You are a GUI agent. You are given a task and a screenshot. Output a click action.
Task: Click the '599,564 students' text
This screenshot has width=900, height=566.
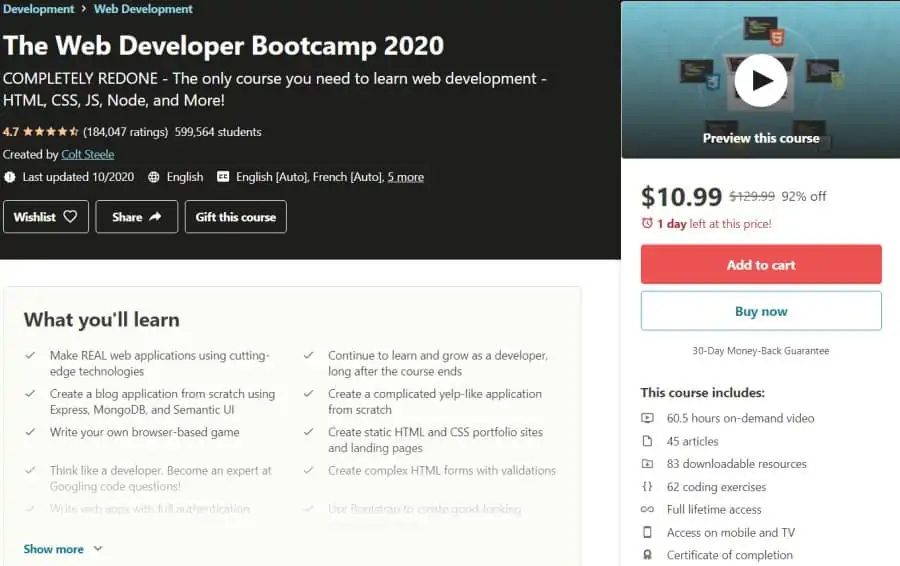tap(218, 132)
